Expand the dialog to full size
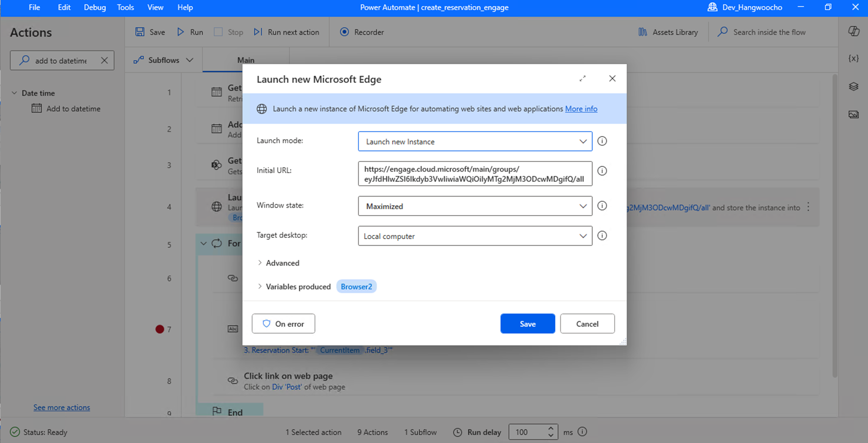Screen dimensions: 868x443 pos(582,79)
